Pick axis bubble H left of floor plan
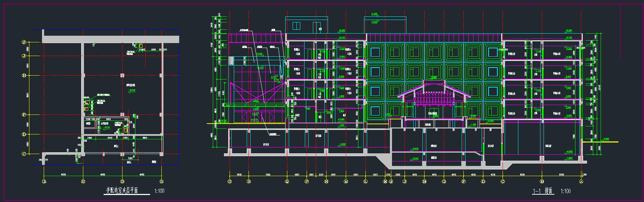 tap(24, 75)
